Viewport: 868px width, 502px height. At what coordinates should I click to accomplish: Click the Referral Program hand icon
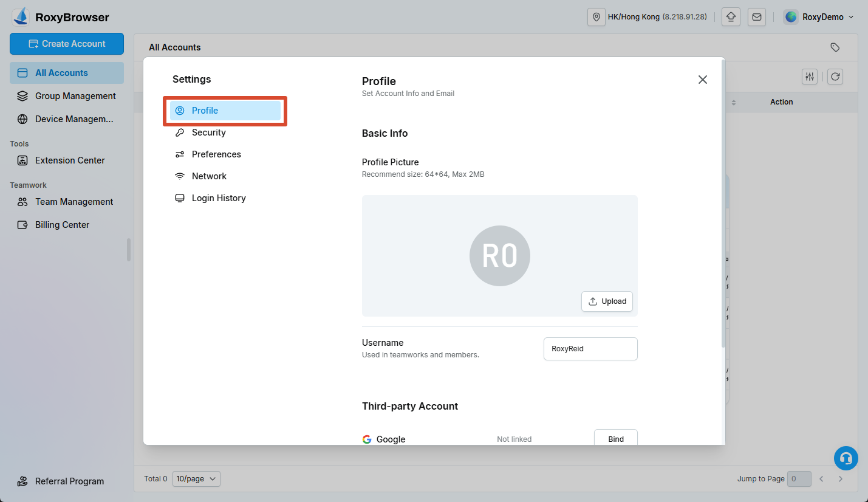(22, 481)
